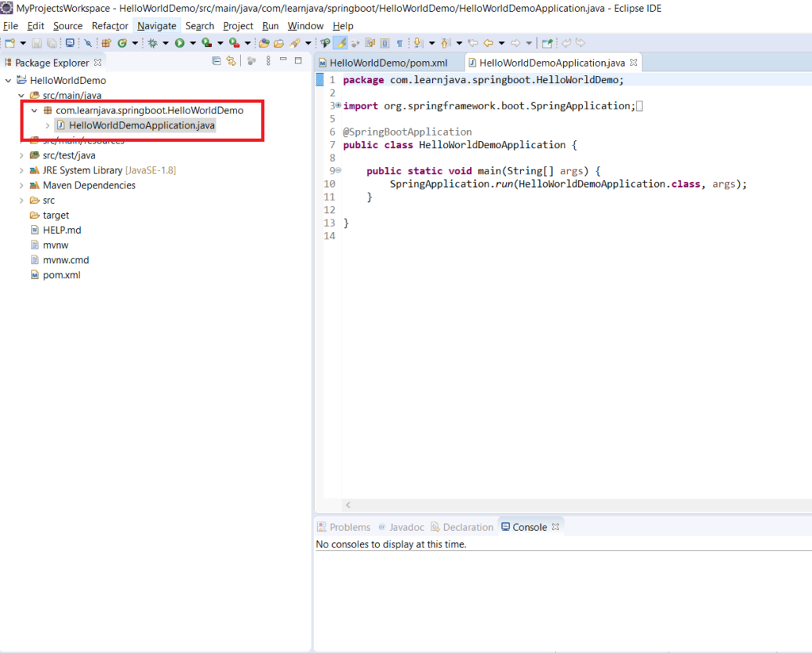Click the New Java Project icon
The image size is (812, 653).
pos(106,43)
